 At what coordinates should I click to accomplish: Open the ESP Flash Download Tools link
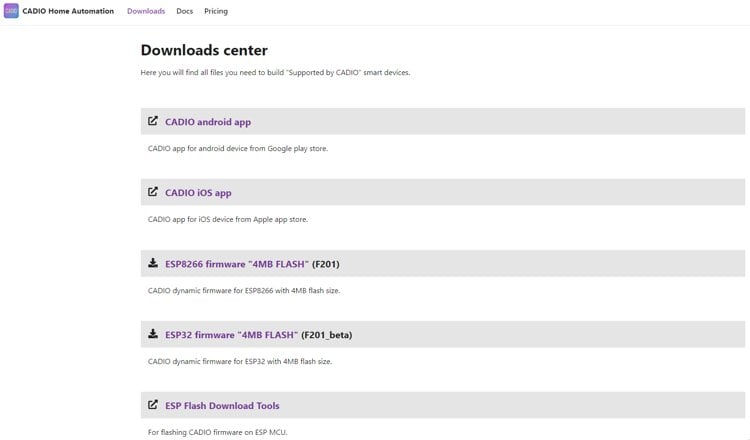click(222, 406)
